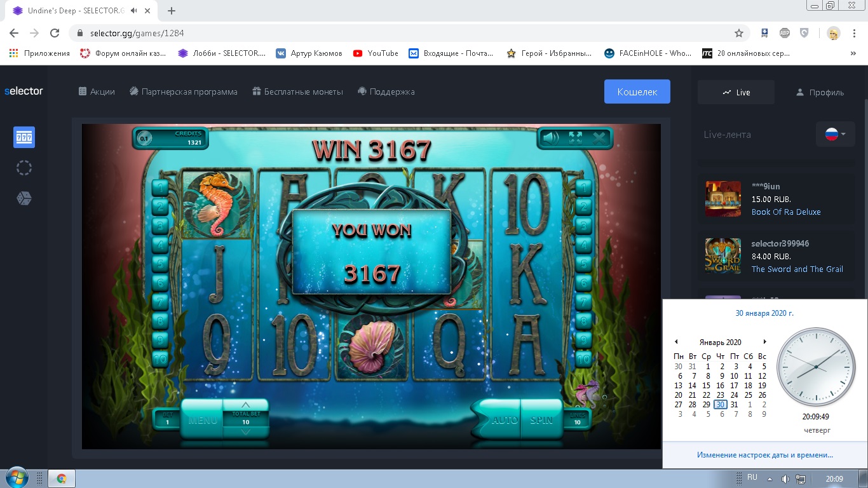Mute the game sound with speaker icon
Image resolution: width=868 pixels, height=488 pixels.
551,138
